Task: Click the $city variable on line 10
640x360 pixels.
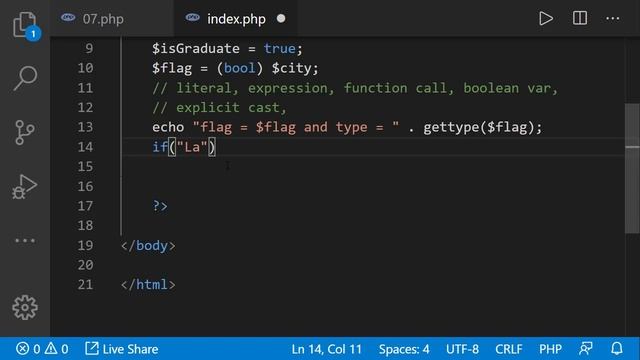Action: pos(292,68)
